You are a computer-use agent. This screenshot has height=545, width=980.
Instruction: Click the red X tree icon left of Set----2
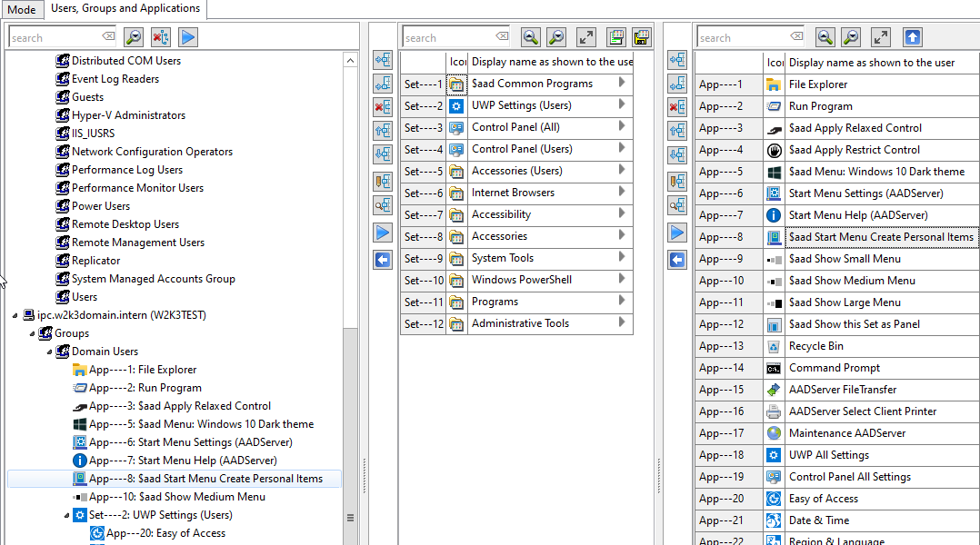383,107
